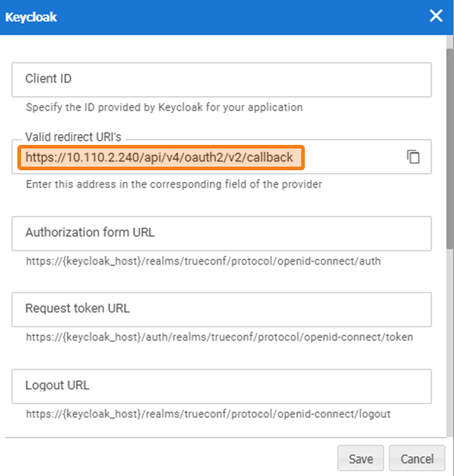The image size is (454, 476).
Task: Click the highlighted oauth2 callback URL text
Action: [159, 157]
